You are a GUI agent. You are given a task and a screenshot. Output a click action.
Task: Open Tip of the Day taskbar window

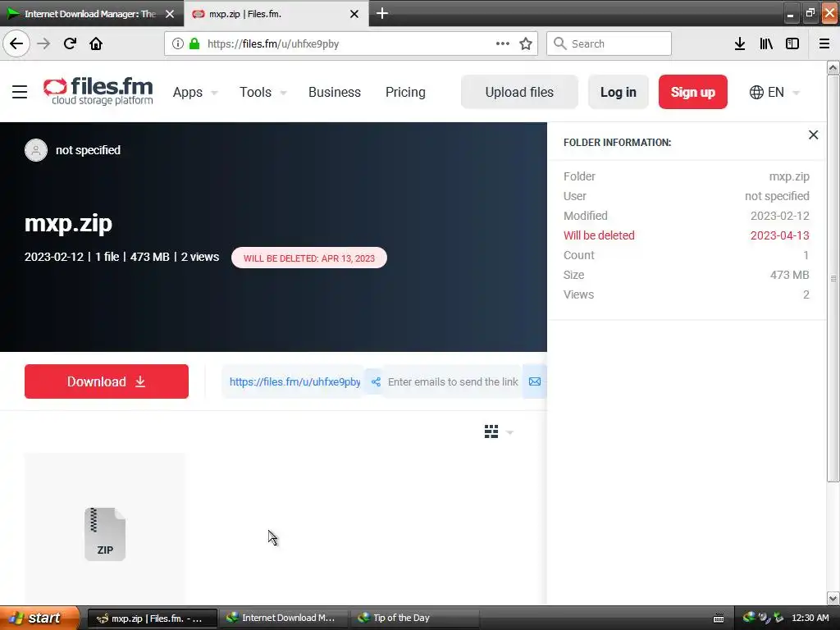pyautogui.click(x=414, y=618)
